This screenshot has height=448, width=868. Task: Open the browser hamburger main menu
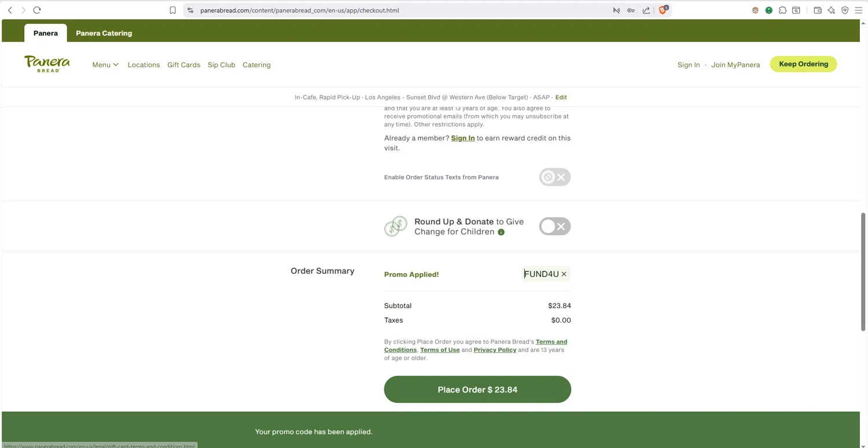pyautogui.click(x=859, y=10)
